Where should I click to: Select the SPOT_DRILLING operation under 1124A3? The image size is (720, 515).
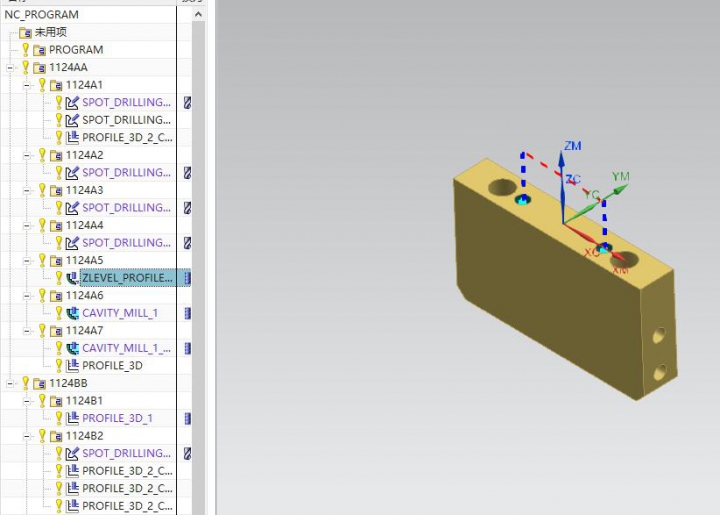(126, 208)
